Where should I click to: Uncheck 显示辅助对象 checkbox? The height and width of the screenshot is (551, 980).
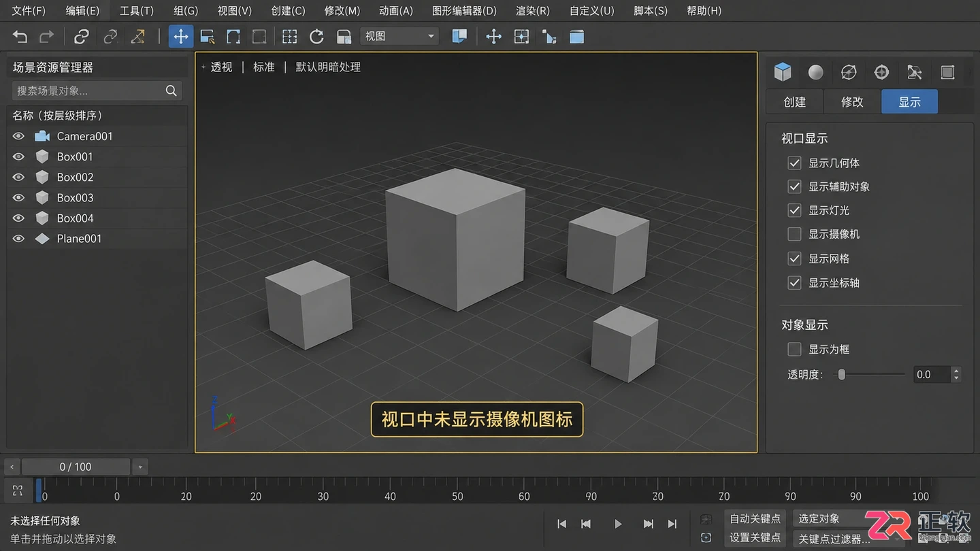[794, 186]
